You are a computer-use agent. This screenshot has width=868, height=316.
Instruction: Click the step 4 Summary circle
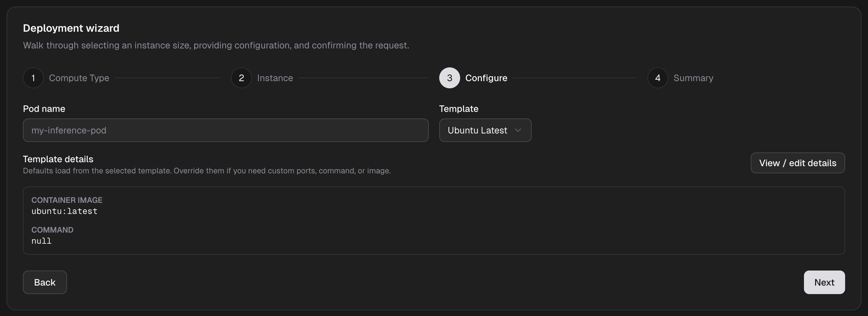[x=657, y=78]
